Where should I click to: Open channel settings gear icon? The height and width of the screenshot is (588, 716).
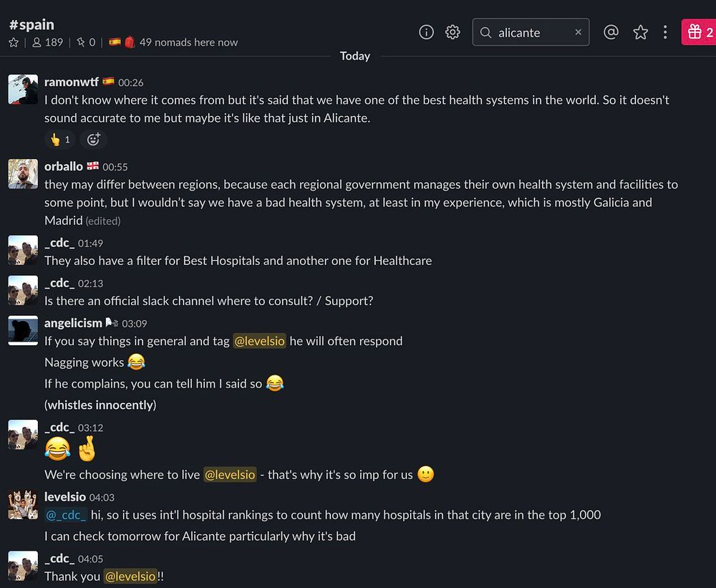click(x=453, y=32)
